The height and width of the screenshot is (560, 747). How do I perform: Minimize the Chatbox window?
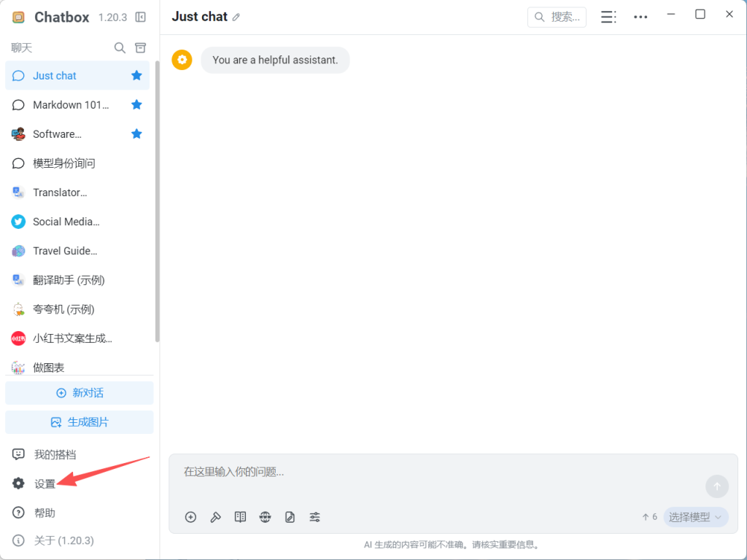point(671,15)
